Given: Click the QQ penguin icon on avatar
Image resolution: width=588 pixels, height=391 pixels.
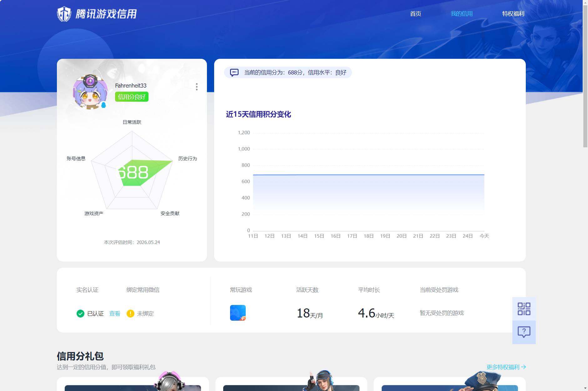Looking at the screenshot, I should (103, 105).
